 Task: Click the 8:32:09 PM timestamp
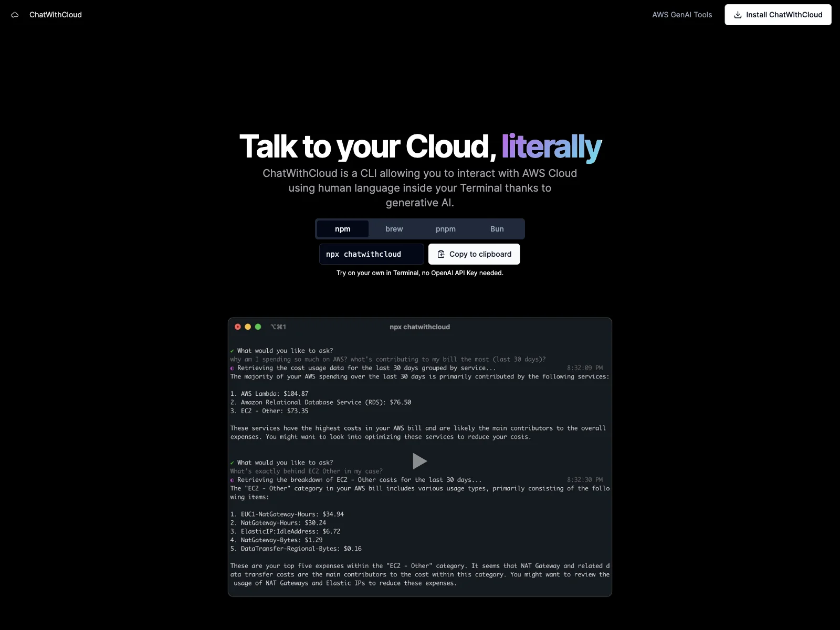585,368
